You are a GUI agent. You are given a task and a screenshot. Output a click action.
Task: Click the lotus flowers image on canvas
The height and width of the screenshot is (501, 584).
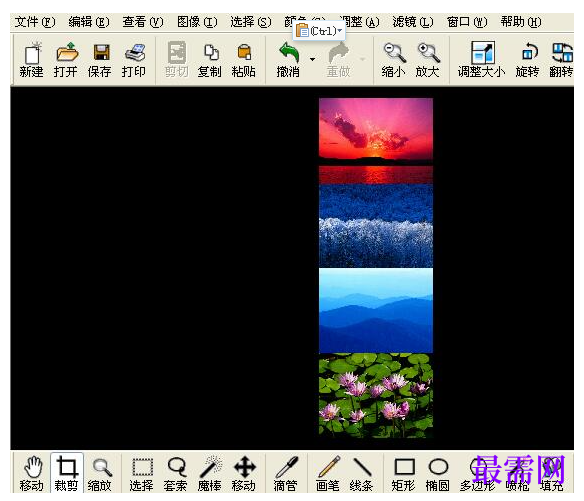[376, 395]
